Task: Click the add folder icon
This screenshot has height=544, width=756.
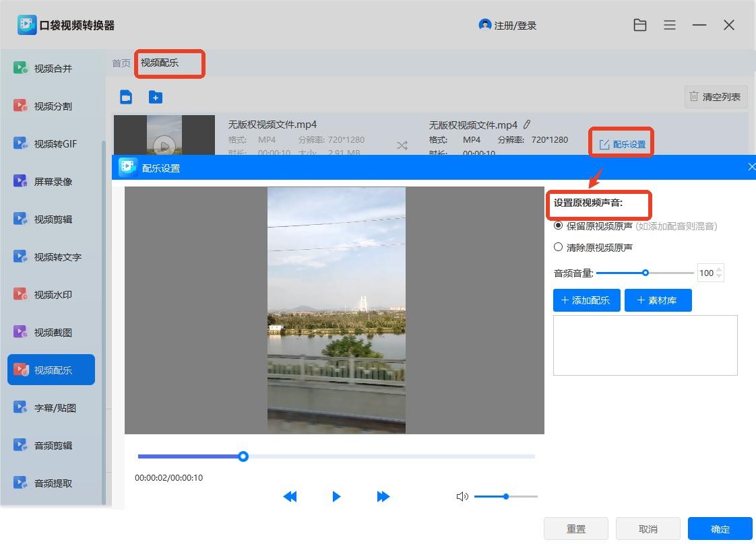Action: tap(156, 98)
